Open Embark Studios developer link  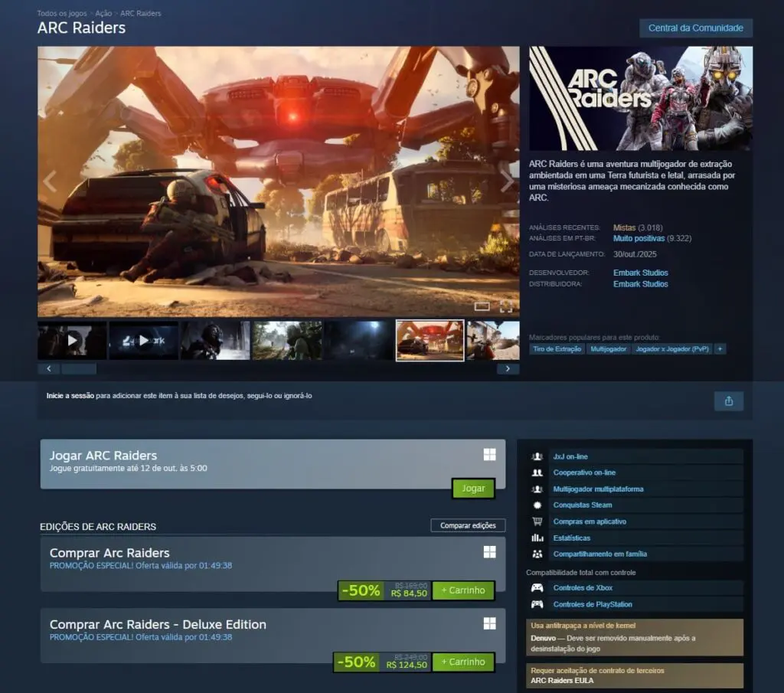tap(641, 273)
